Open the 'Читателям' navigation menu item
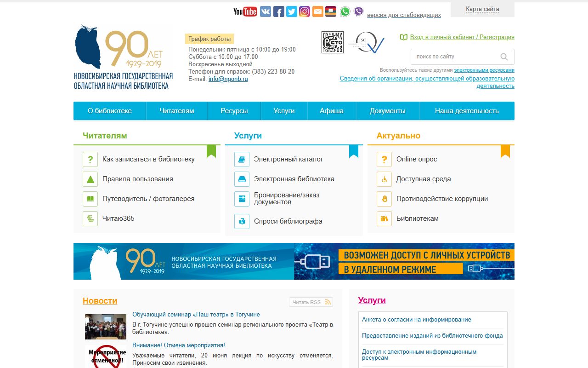Viewport: 588px width, 368px height. (177, 111)
